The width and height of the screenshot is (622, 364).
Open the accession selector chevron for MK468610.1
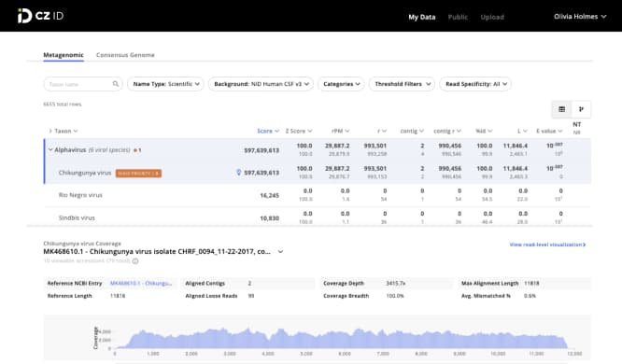point(280,252)
